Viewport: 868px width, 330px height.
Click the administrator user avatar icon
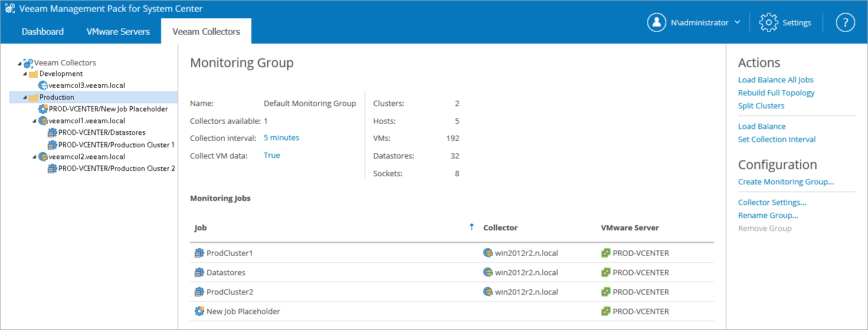click(x=657, y=22)
